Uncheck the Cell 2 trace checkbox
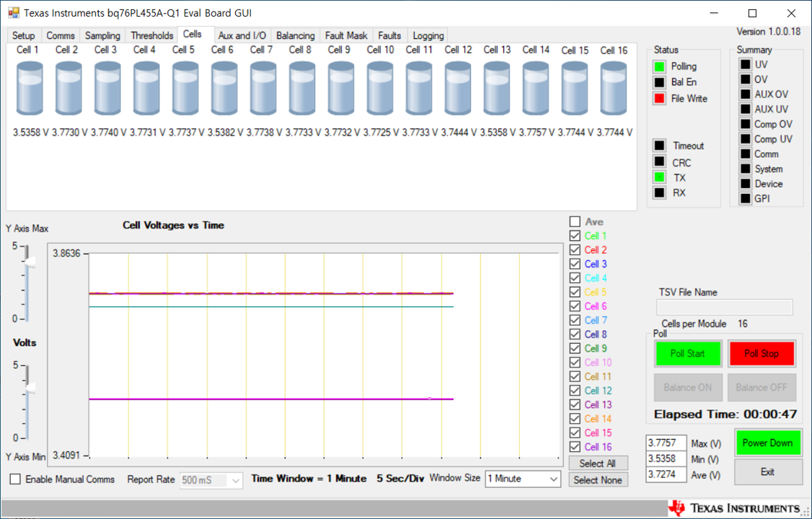Image resolution: width=812 pixels, height=519 pixels. pyautogui.click(x=575, y=249)
